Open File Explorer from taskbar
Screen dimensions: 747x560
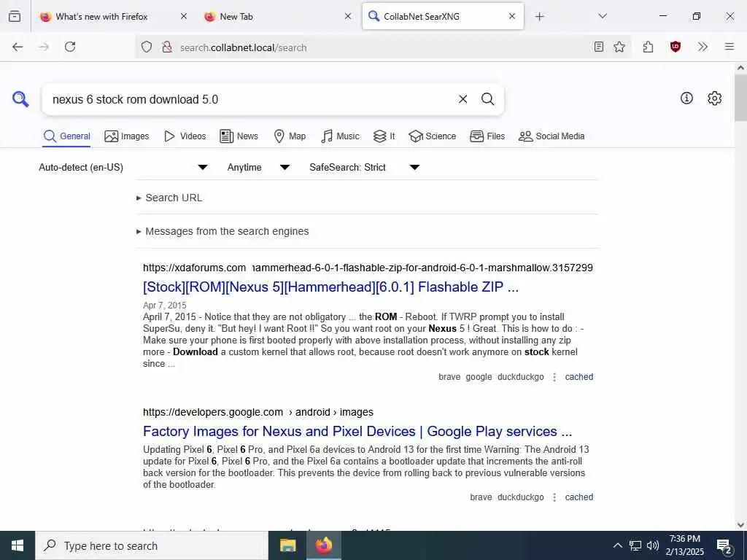[x=287, y=545]
